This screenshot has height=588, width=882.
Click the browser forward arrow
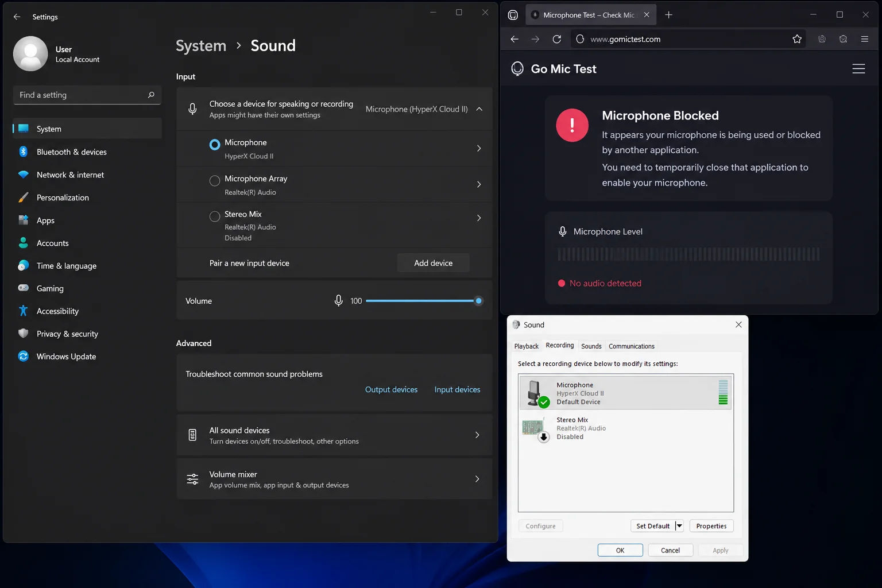click(x=535, y=39)
